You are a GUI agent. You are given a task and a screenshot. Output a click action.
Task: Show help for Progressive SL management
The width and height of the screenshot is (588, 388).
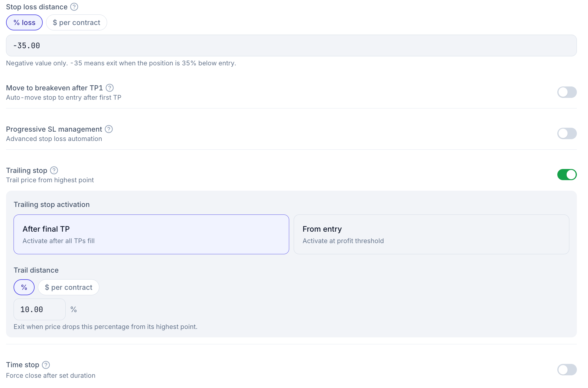pos(109,129)
